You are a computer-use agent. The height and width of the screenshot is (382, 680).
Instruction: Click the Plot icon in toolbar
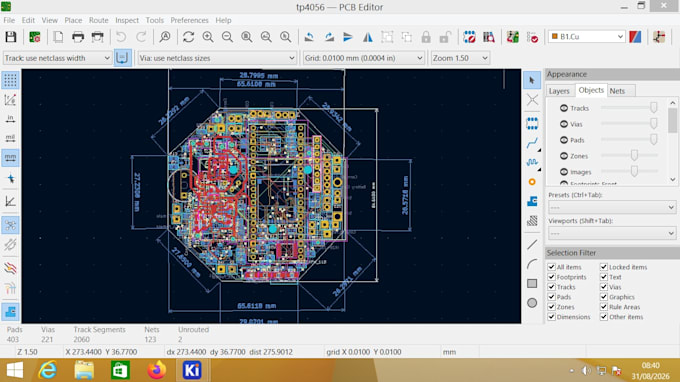[98, 37]
